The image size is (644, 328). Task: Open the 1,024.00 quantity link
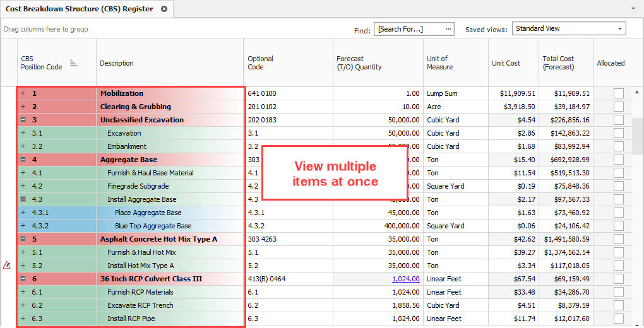click(405, 279)
